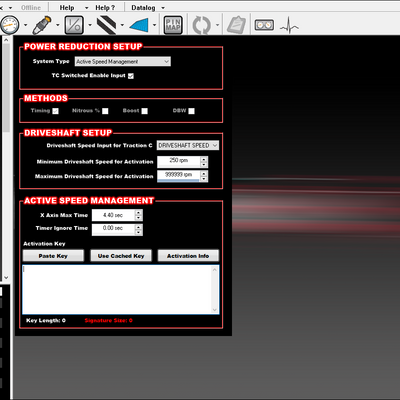Expand dropdown arrow beside striped icon

[x=122, y=25]
